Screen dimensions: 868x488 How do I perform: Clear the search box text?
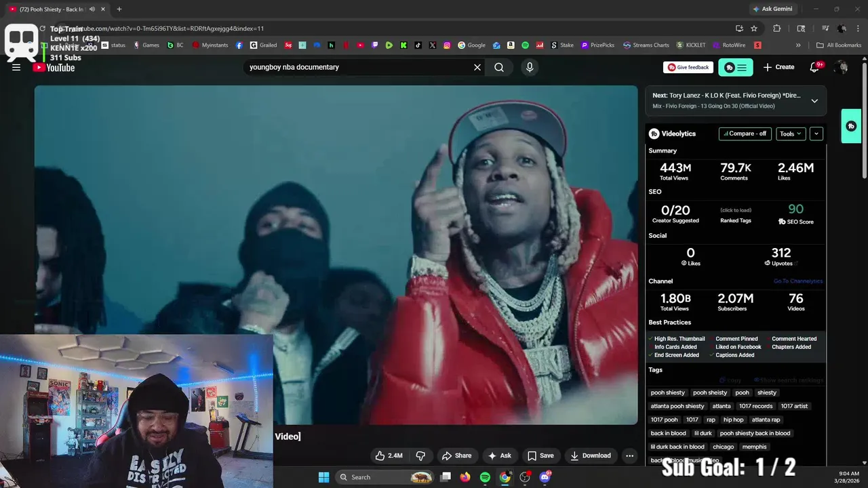tap(477, 67)
